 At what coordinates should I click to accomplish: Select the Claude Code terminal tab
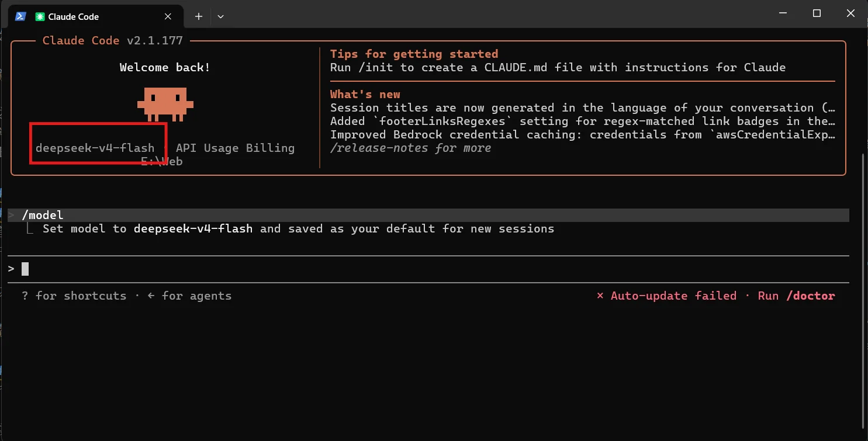pos(96,16)
